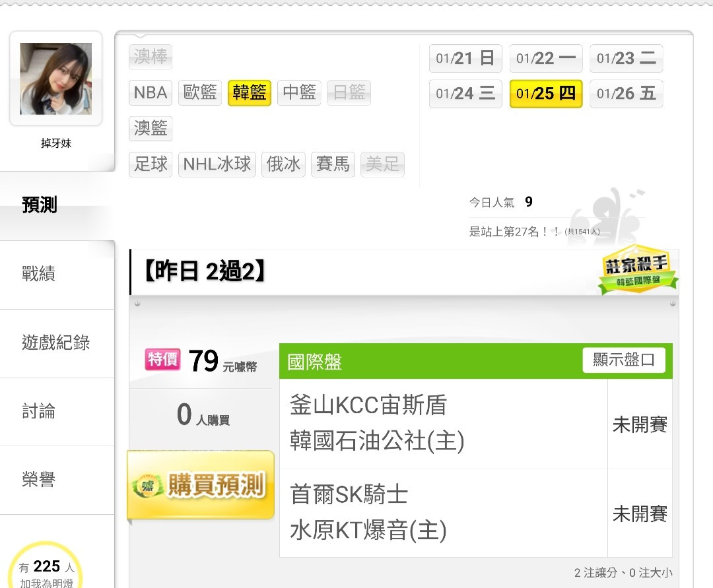Open the profile avatar photo

(56, 79)
